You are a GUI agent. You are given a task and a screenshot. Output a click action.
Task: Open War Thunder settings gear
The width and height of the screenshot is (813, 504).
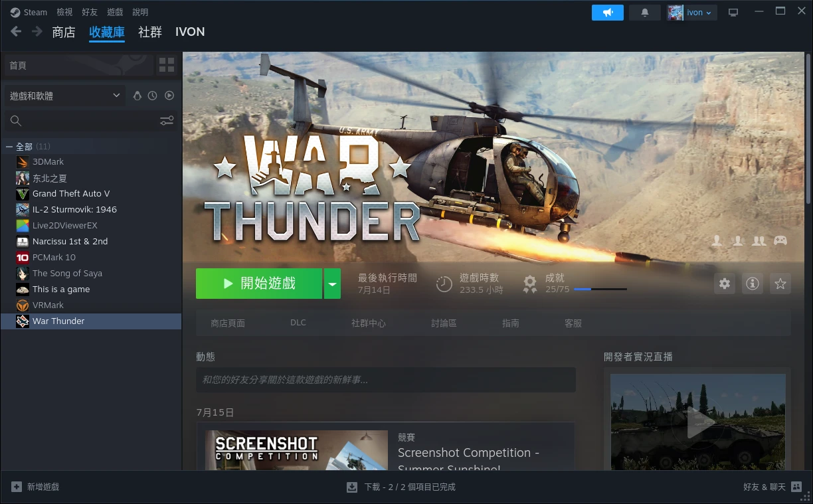pyautogui.click(x=725, y=284)
